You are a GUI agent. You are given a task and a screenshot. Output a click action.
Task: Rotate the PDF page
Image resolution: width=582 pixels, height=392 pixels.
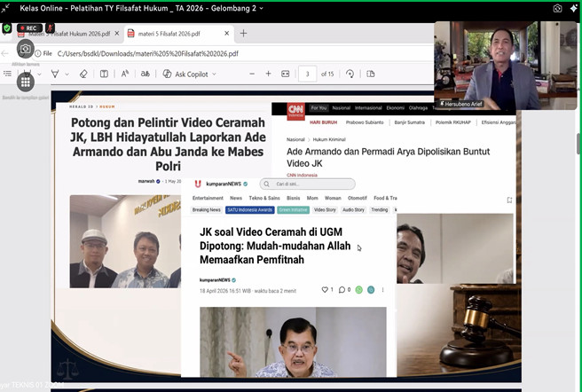350,74
